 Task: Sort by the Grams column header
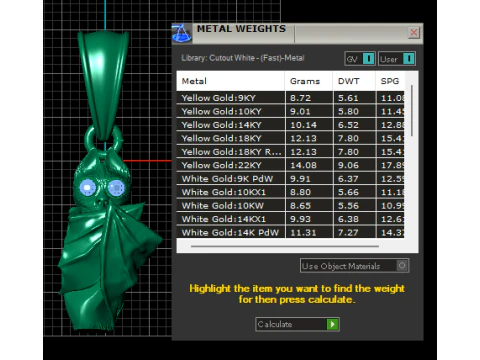309,81
